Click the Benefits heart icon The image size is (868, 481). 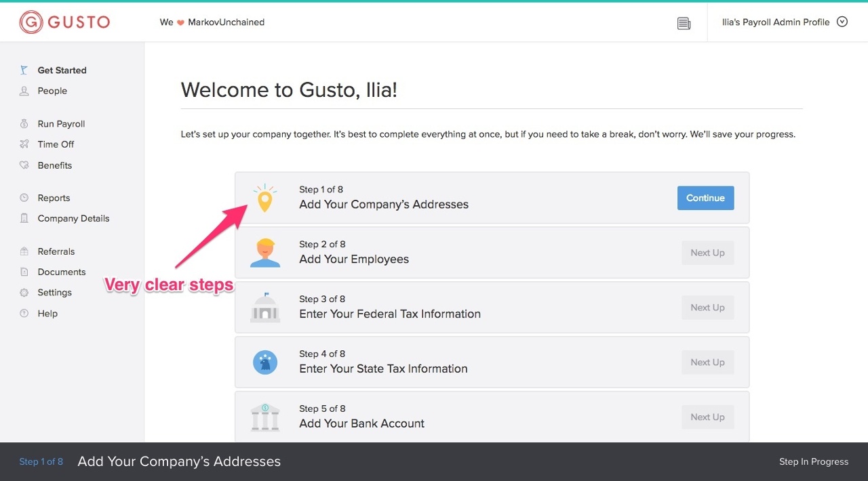(24, 165)
